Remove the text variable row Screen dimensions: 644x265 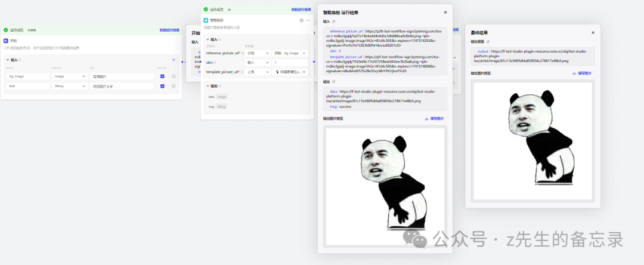pyautogui.click(x=174, y=87)
